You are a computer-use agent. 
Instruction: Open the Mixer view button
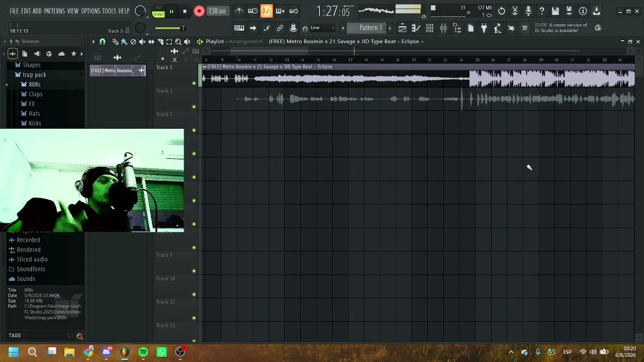click(443, 28)
